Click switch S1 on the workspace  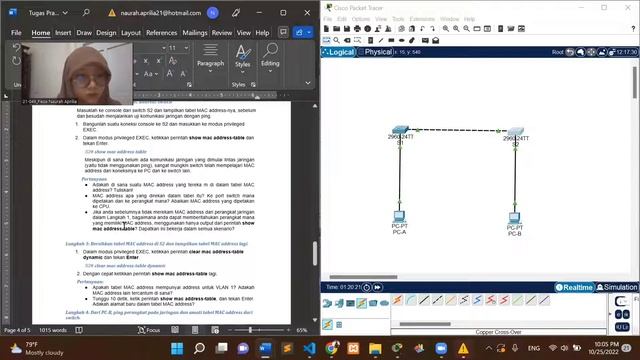pyautogui.click(x=400, y=131)
